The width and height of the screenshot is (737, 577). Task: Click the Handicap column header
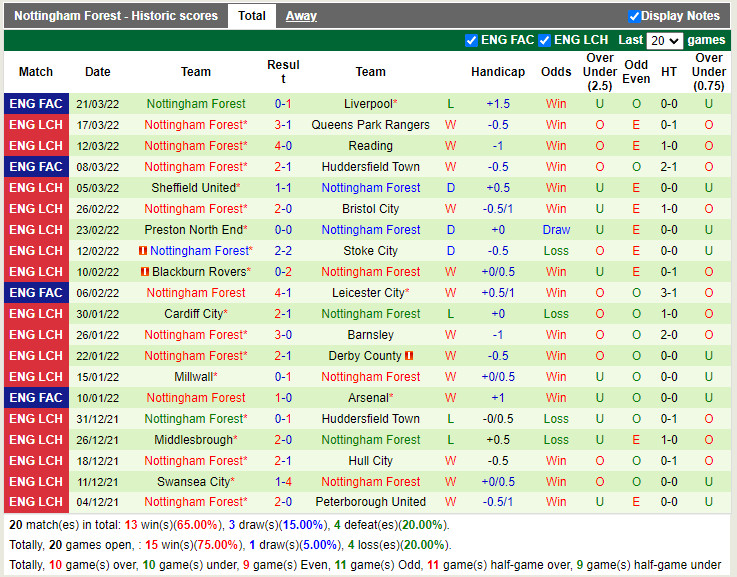coord(497,72)
